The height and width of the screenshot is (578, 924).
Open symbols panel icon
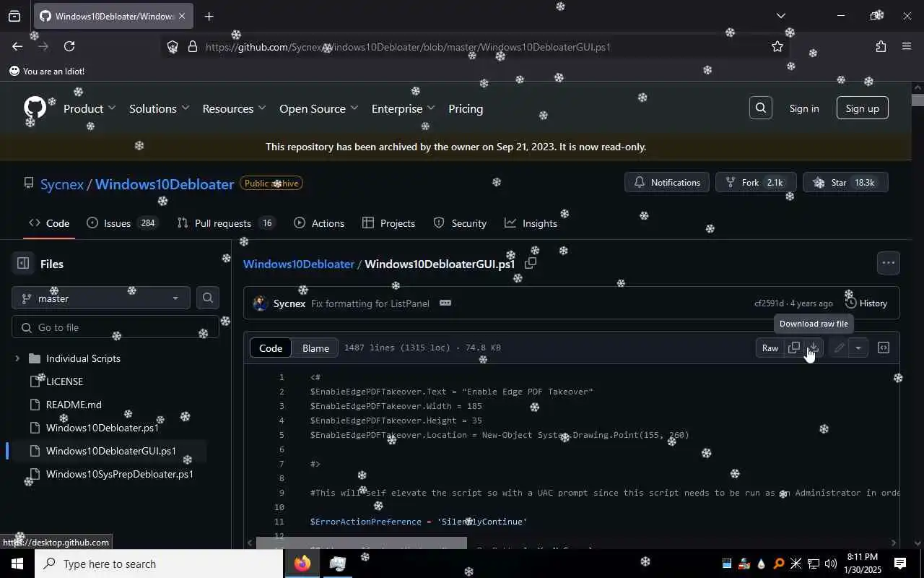pos(883,348)
